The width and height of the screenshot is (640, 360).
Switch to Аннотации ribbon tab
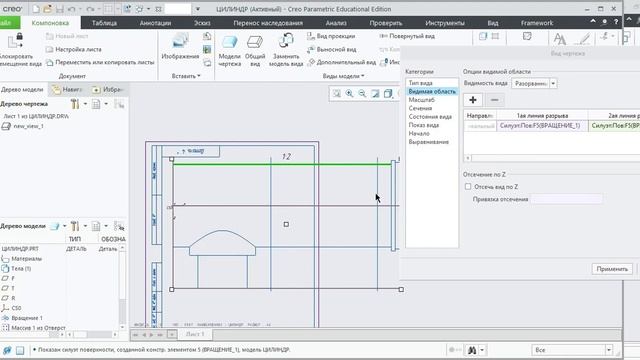pyautogui.click(x=155, y=23)
